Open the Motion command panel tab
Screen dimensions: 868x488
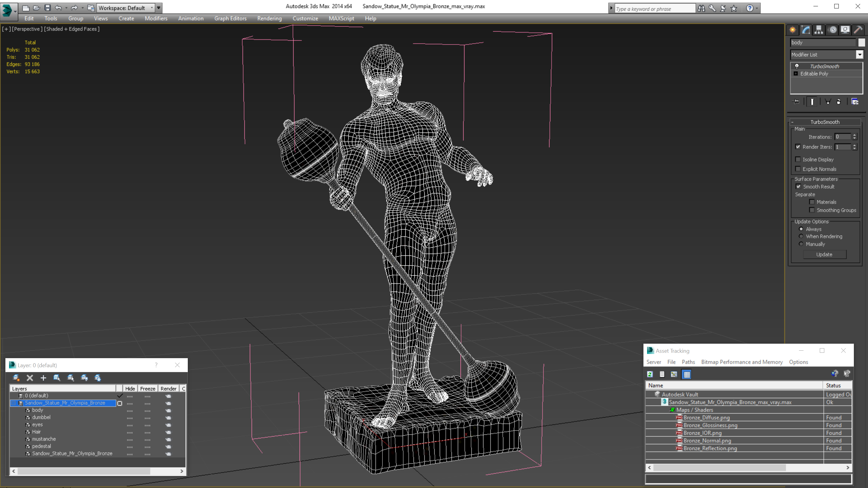[x=832, y=30]
